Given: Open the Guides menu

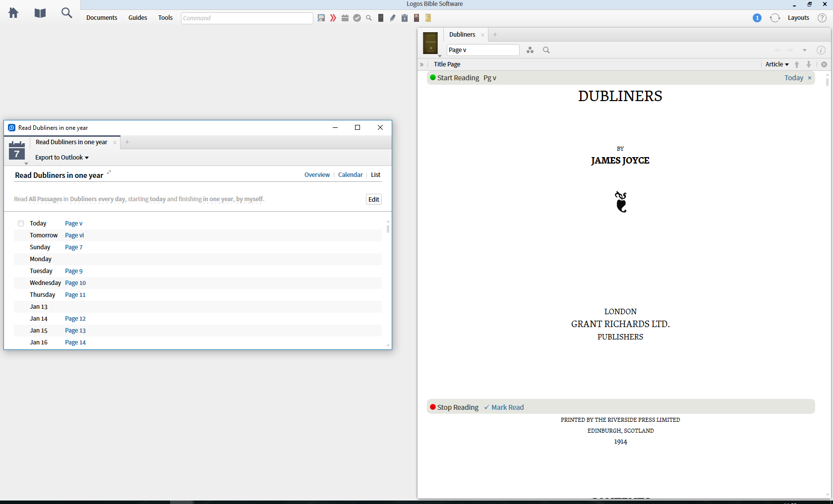Looking at the screenshot, I should point(138,18).
